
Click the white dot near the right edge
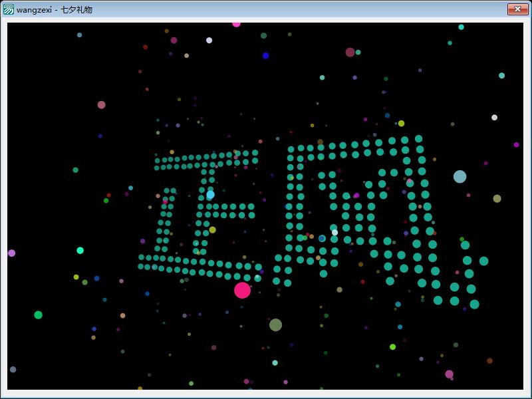click(x=494, y=118)
